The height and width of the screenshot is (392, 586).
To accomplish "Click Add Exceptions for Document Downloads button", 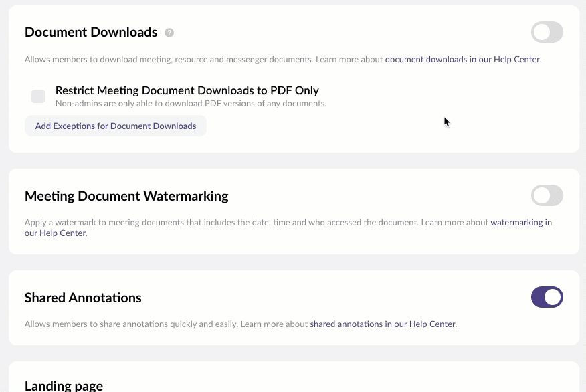I will point(116,126).
